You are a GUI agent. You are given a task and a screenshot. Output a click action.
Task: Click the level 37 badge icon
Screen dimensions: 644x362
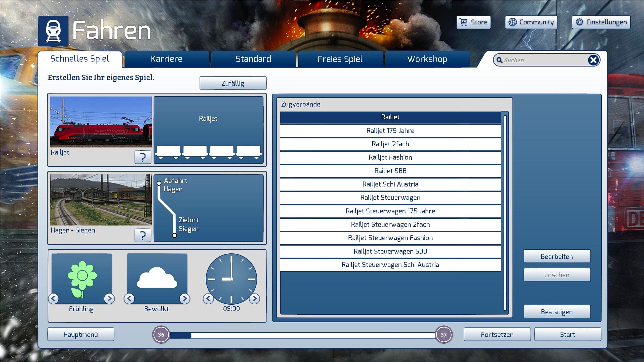point(444,335)
